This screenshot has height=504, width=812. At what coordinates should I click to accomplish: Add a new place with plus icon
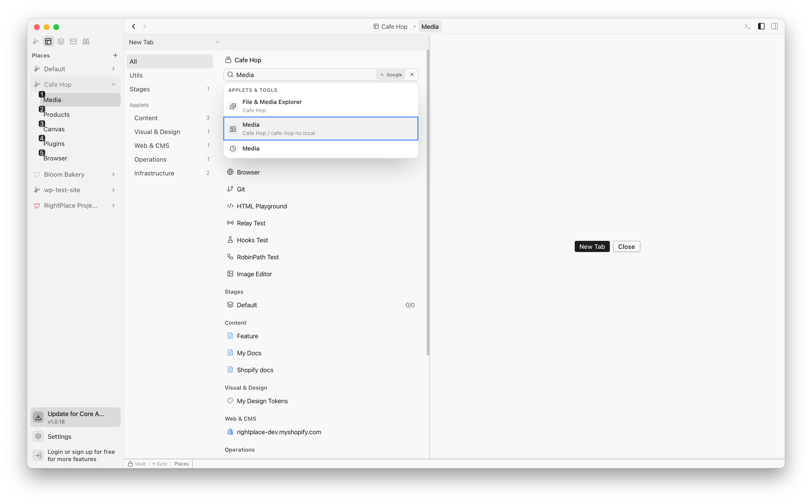click(115, 55)
